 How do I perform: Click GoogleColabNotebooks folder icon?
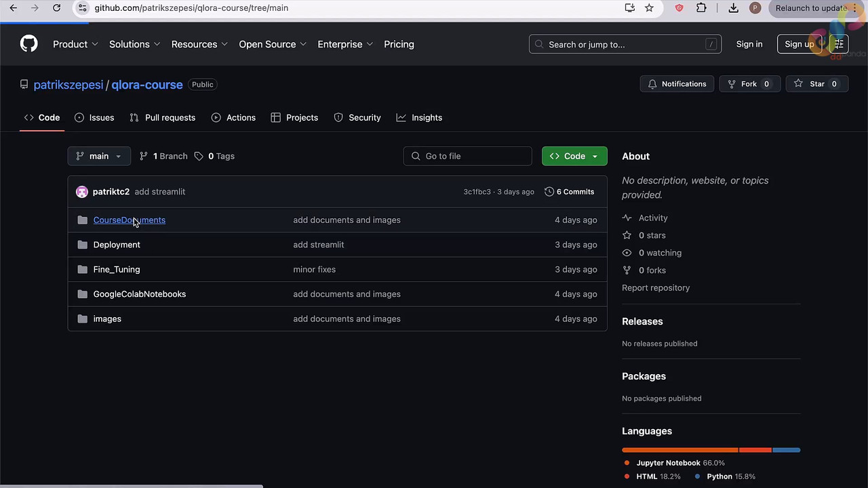pos(83,294)
